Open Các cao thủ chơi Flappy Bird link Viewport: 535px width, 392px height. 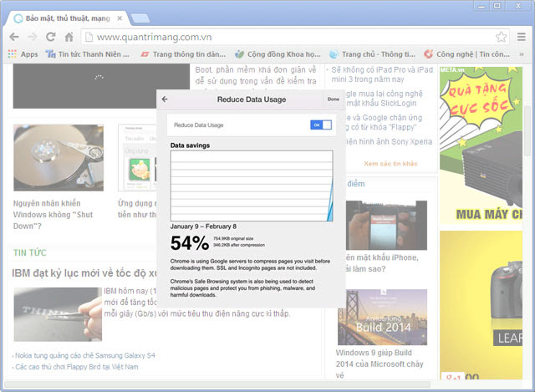[77, 367]
